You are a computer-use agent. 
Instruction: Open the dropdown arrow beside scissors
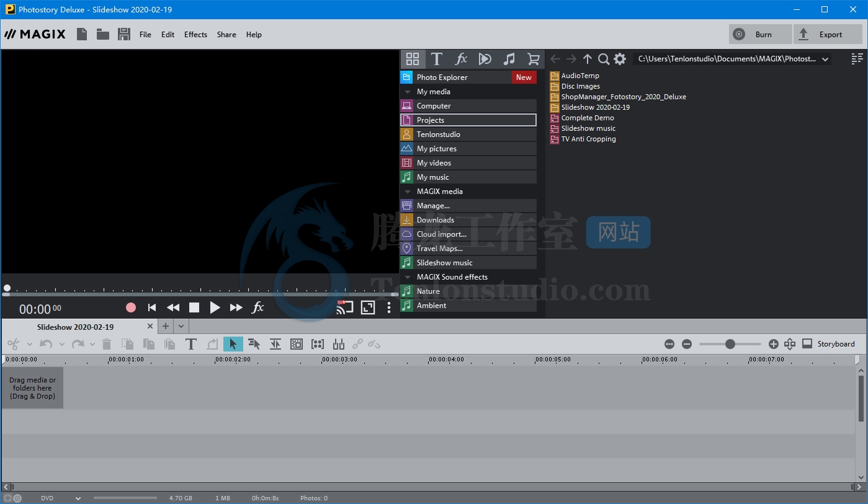[x=29, y=345]
